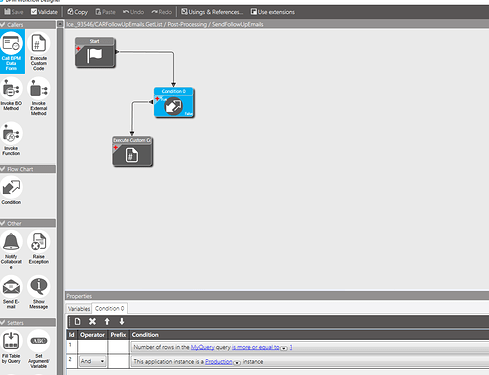The height and width of the screenshot is (375, 489).
Task: Click Usings & References button
Action: 212,12
